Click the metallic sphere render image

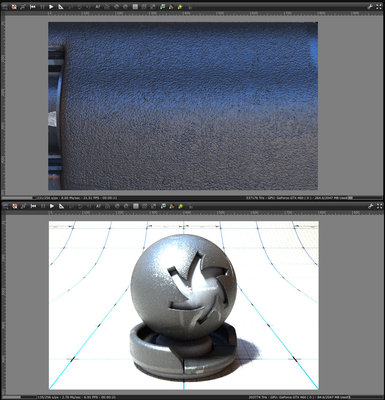point(184,305)
